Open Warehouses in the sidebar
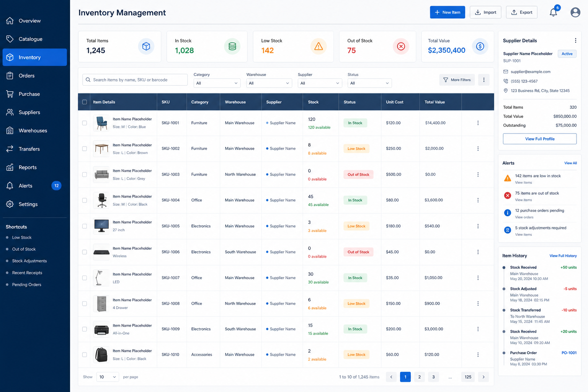 click(x=35, y=131)
